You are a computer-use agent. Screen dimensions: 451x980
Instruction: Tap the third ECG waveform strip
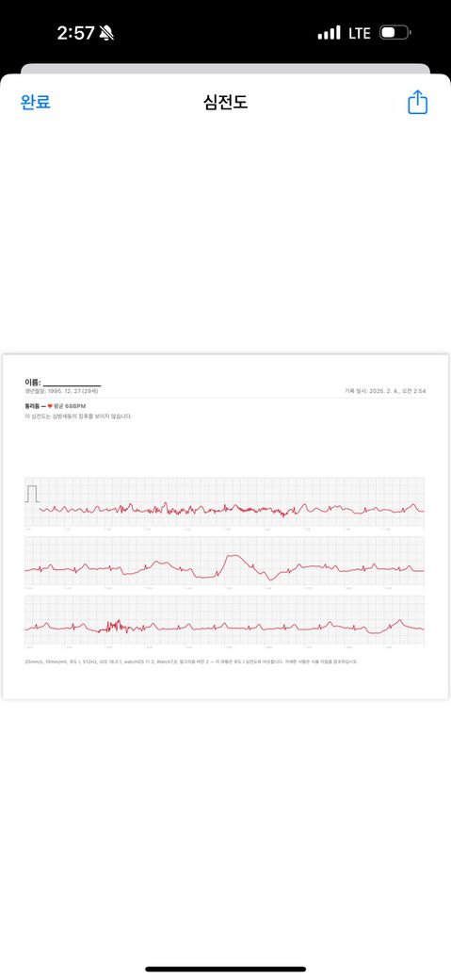click(x=224, y=620)
